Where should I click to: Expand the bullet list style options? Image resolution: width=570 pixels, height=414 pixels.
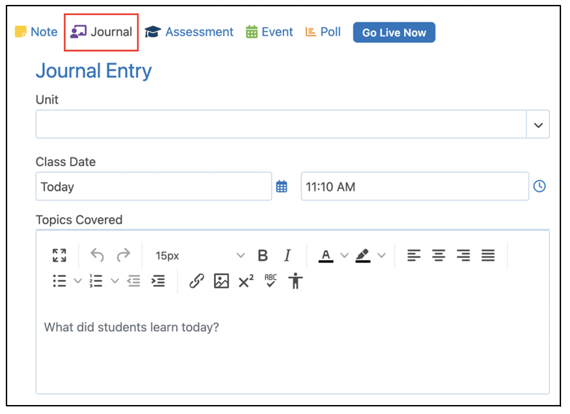[78, 281]
